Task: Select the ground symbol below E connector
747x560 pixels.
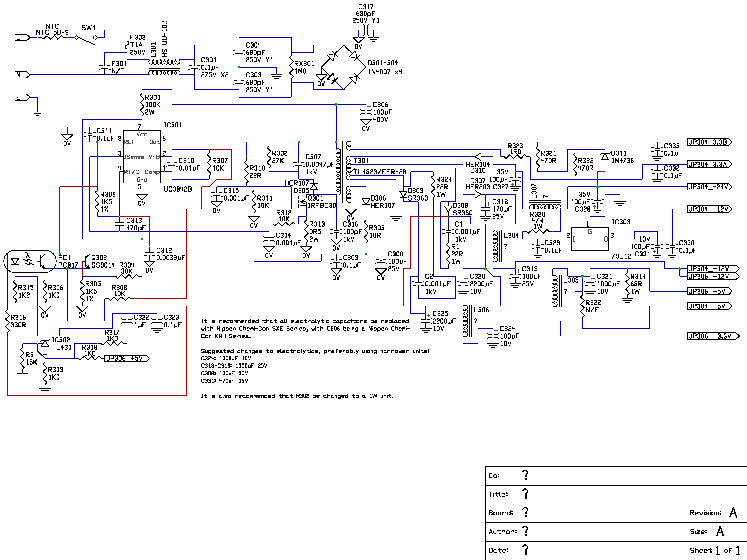Action: coord(37,113)
